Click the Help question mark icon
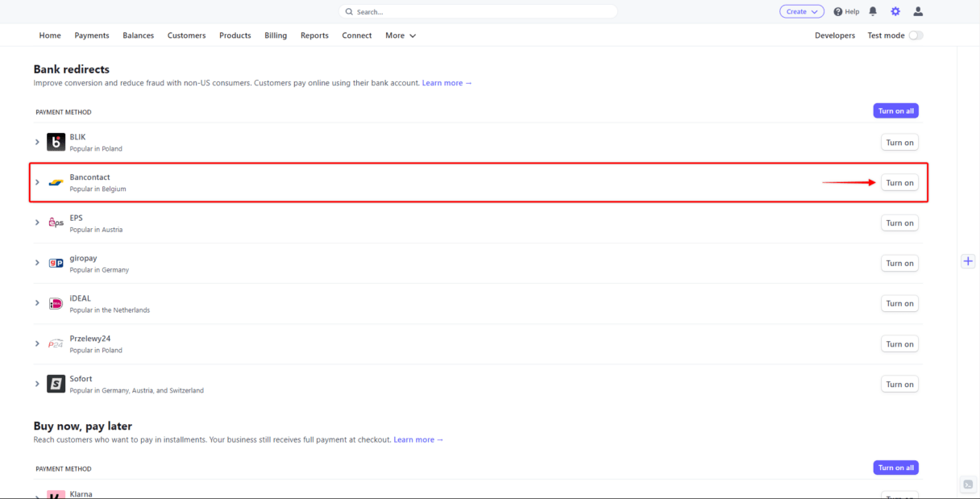 pyautogui.click(x=838, y=11)
